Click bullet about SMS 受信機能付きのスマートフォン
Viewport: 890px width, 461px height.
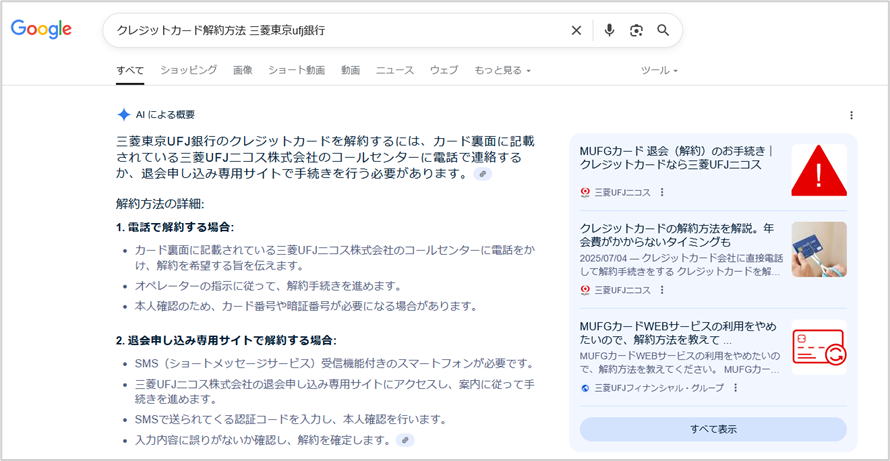click(x=334, y=363)
